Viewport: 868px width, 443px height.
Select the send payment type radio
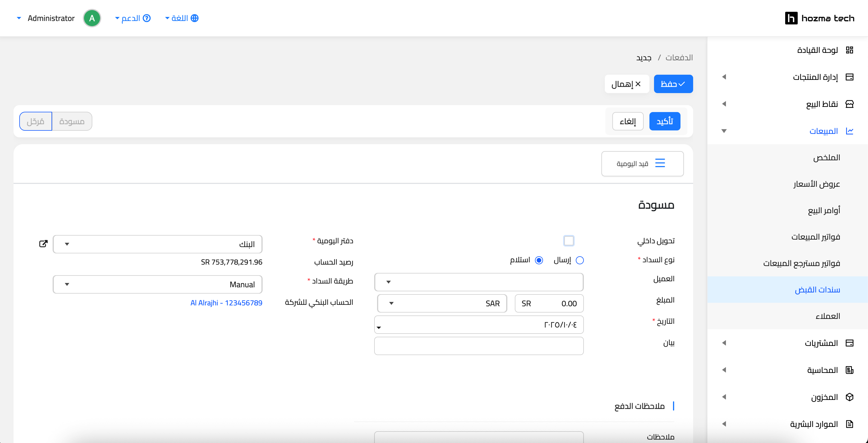pos(580,260)
